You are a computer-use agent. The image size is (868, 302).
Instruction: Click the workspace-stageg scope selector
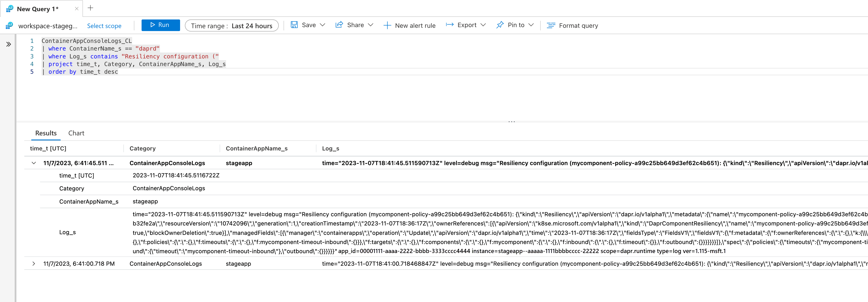(x=48, y=25)
